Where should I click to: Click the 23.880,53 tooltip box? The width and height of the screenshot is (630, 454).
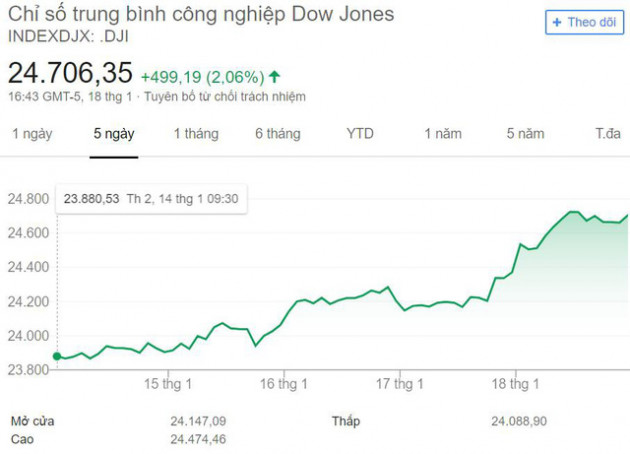coord(151,199)
